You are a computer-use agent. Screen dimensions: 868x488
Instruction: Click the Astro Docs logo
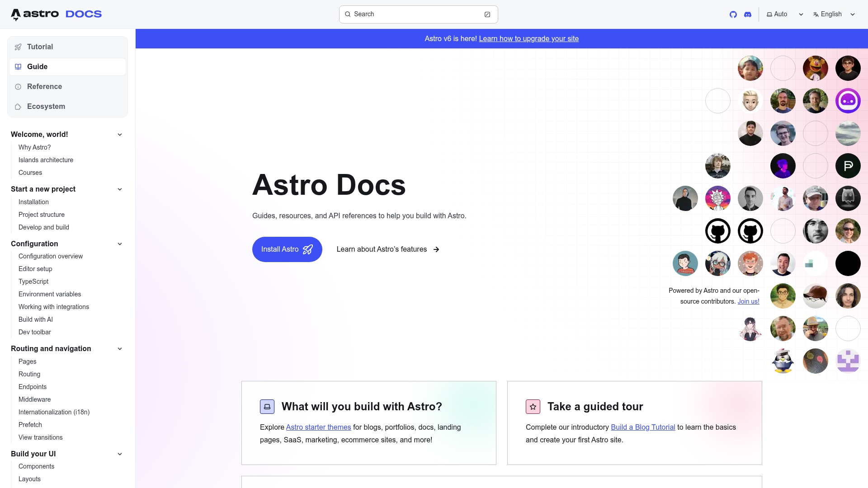pyautogui.click(x=57, y=14)
